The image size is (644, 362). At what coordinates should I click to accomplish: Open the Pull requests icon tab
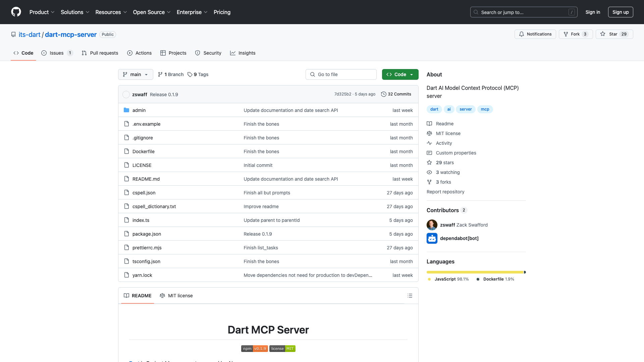click(x=85, y=53)
